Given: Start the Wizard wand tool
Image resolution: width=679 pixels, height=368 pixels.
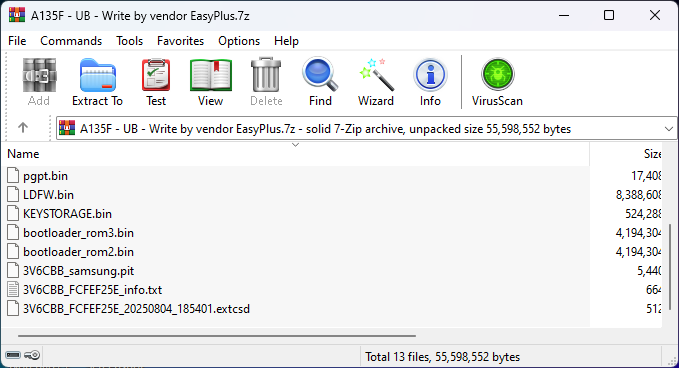Looking at the screenshot, I should click(x=375, y=82).
